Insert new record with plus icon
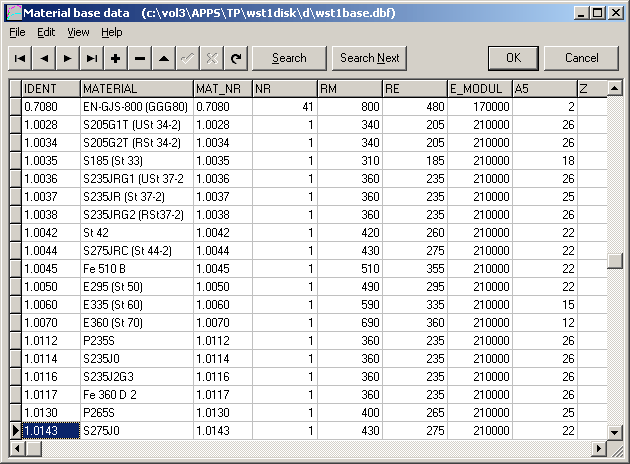This screenshot has height=464, width=630. tap(116, 58)
